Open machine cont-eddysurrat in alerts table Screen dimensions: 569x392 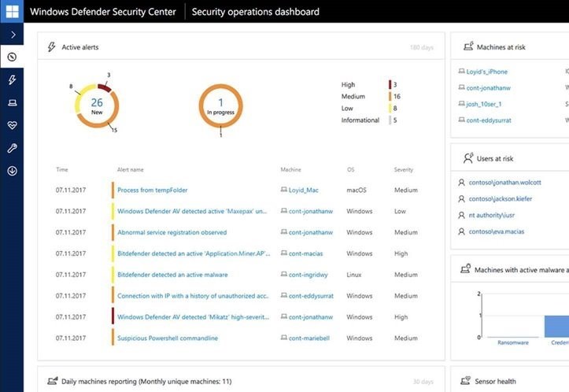coord(311,296)
